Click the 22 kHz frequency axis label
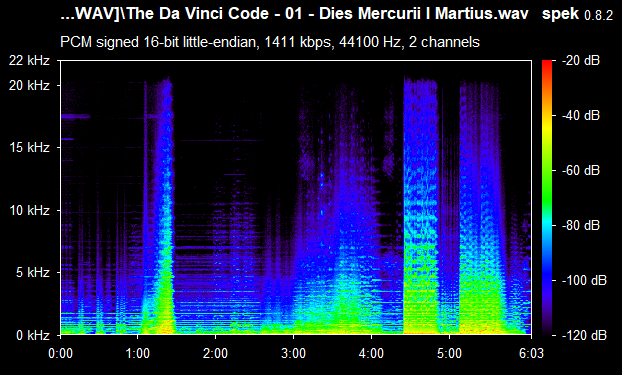Screen dimensions: 622x375 point(29,61)
